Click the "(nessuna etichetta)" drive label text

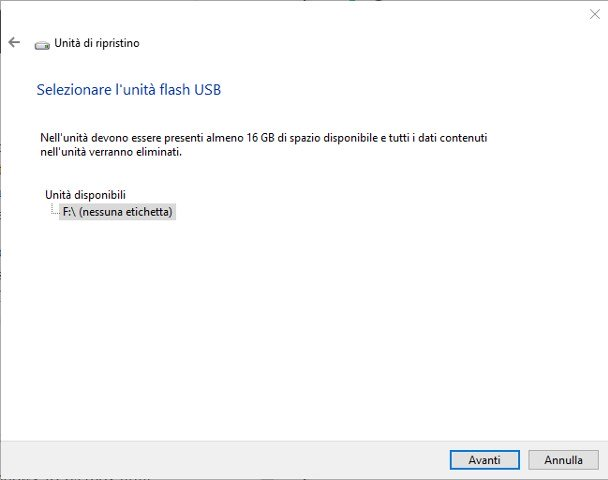pos(127,212)
